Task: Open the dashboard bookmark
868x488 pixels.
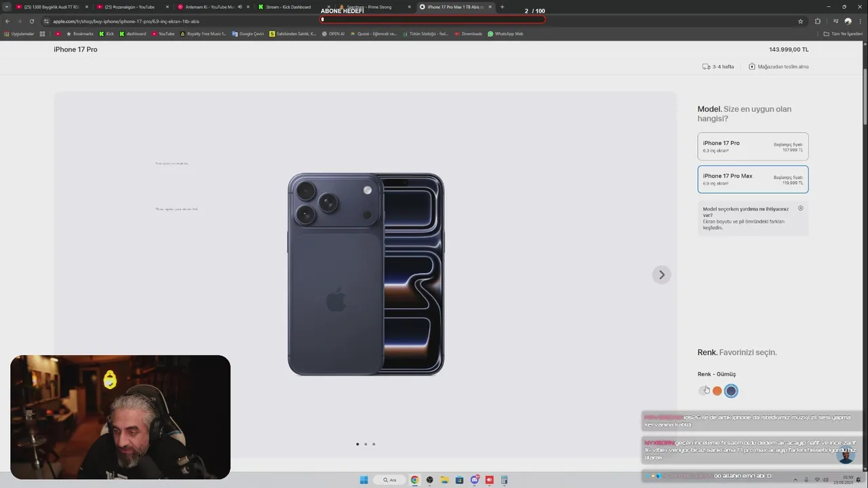Action: tap(133, 34)
